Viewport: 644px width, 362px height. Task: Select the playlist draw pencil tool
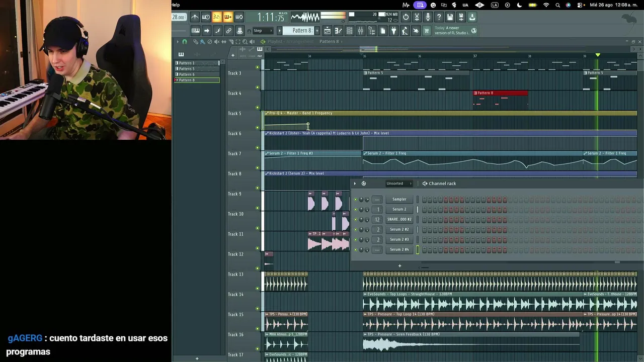pyautogui.click(x=196, y=42)
